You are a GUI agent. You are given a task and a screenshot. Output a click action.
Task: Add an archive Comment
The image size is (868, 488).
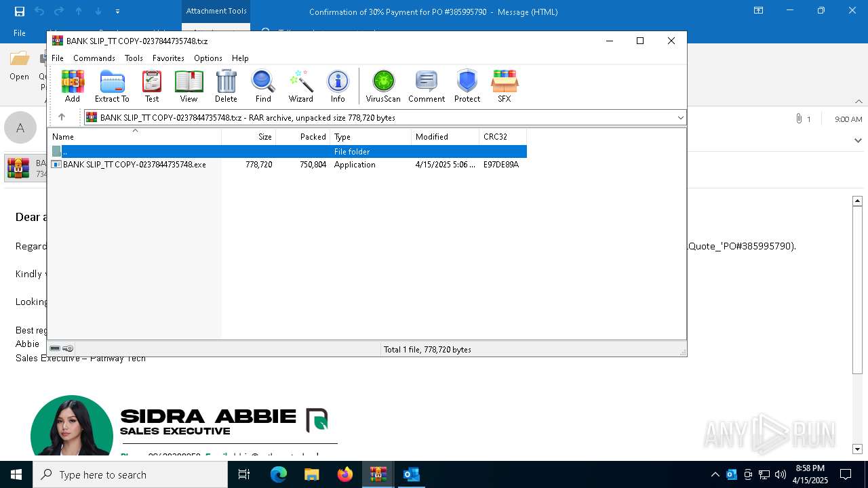click(x=427, y=86)
